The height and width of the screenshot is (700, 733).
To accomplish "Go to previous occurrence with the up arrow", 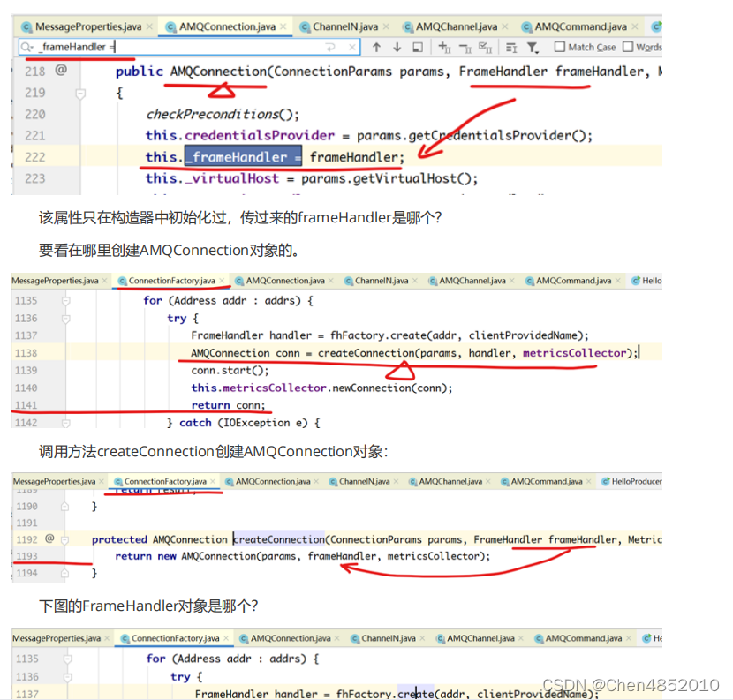I will [x=376, y=47].
